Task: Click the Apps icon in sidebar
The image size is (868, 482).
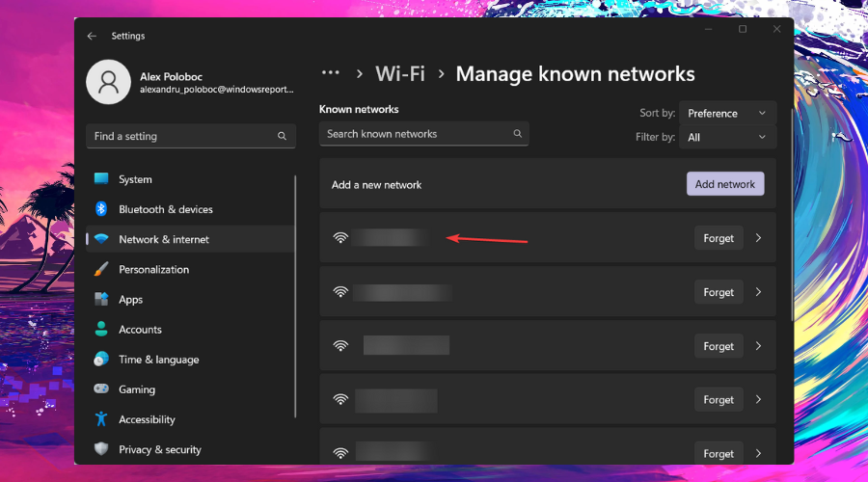Action: click(101, 299)
